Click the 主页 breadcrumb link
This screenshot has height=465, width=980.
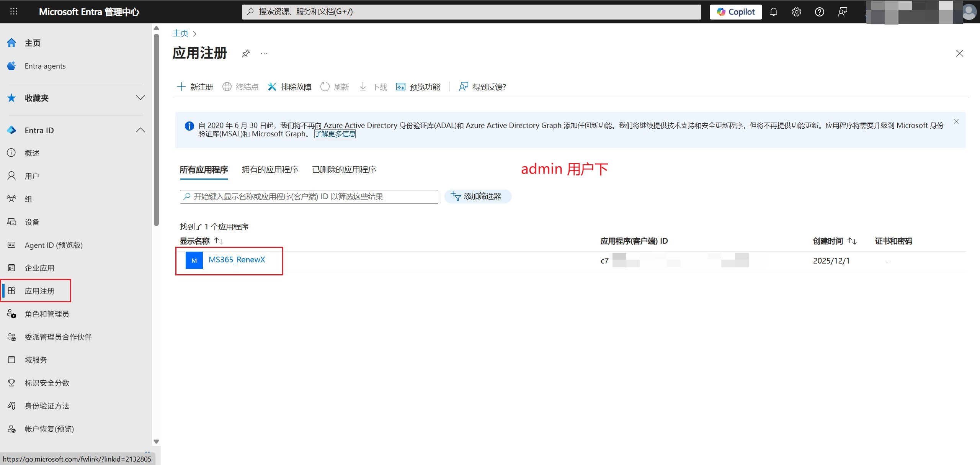click(x=180, y=33)
